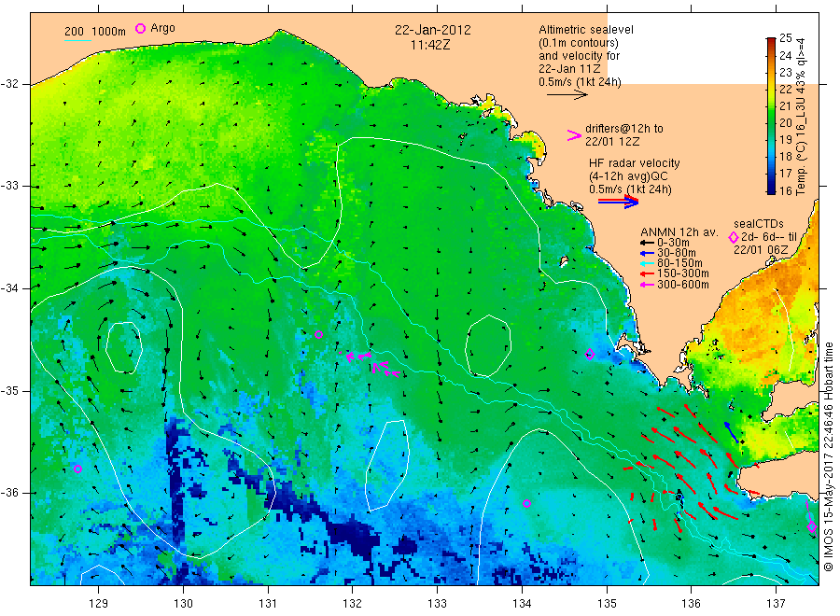
Task: Click the magenta drifters arrowhead legend symbol
Action: pyautogui.click(x=574, y=135)
